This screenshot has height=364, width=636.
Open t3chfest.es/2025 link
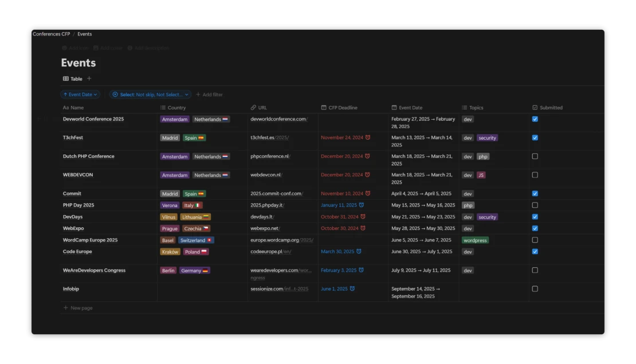(270, 137)
